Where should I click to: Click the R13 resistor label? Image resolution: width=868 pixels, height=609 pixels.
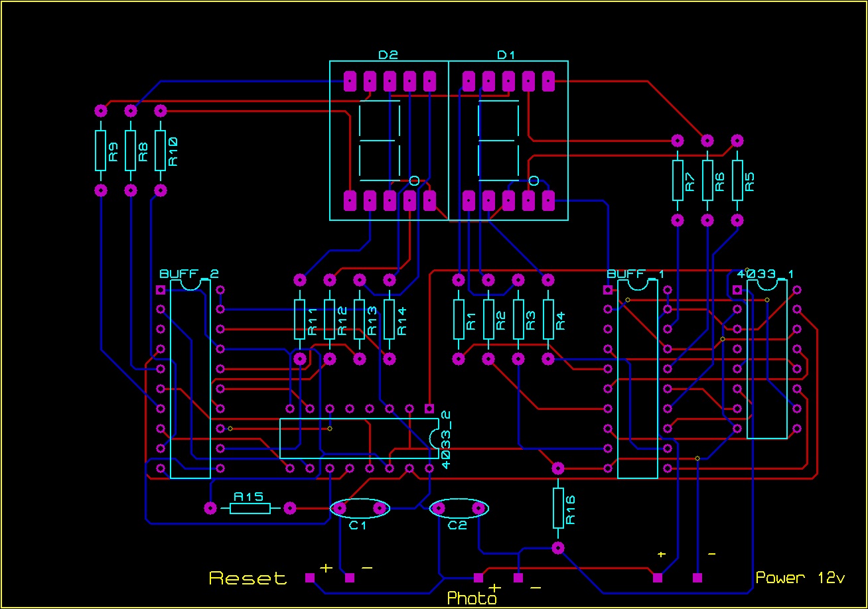coord(372,321)
